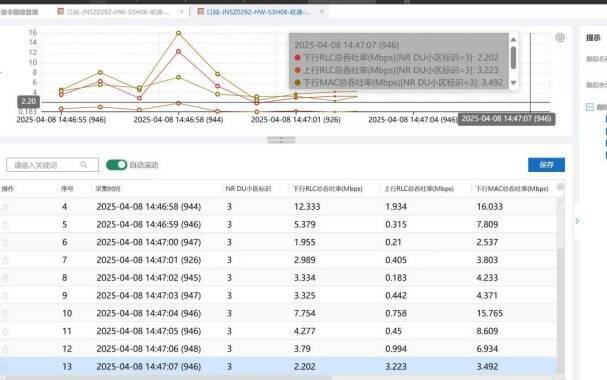The width and height of the screenshot is (607, 380).
Task: Click the 15.765 downlink MAC cell
Action: (490, 313)
